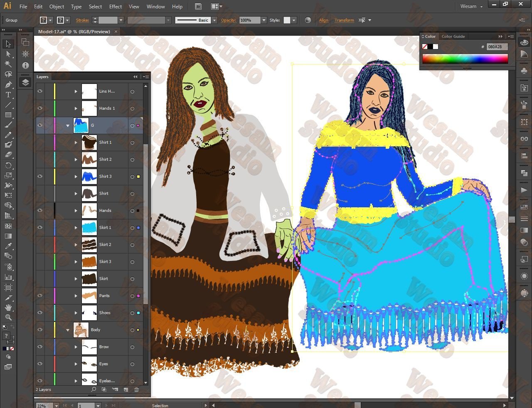Select the Magic Wand tool
Screen dimensions: 532x408
tap(8, 64)
